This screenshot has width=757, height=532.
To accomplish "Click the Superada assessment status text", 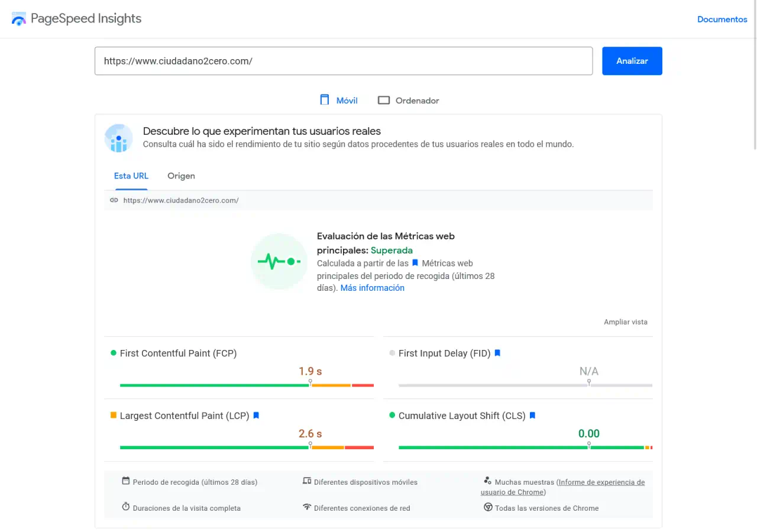I will [x=392, y=250].
